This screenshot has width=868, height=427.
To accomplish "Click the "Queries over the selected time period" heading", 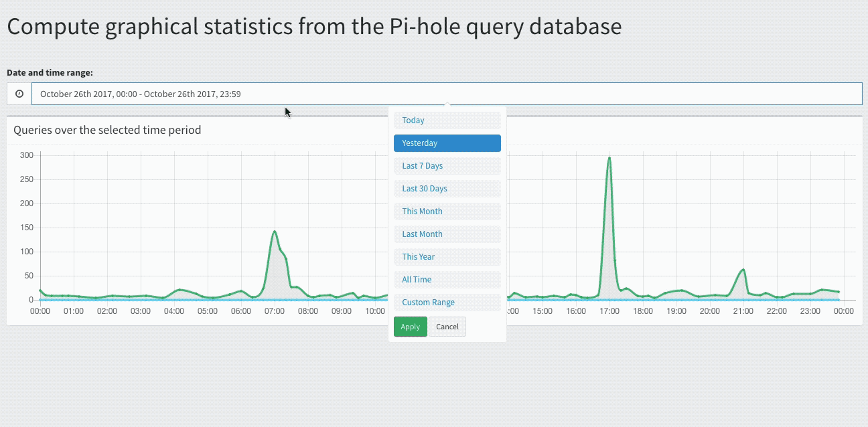I will point(107,130).
